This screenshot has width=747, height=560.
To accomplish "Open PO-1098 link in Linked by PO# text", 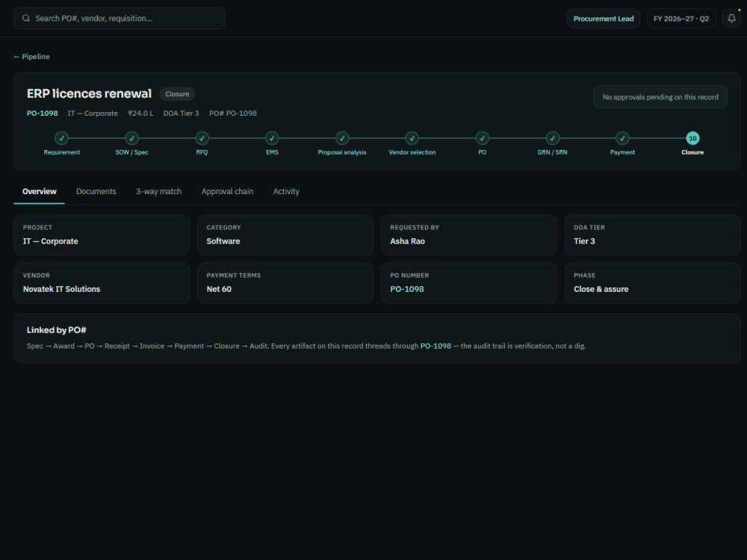I will pyautogui.click(x=436, y=346).
